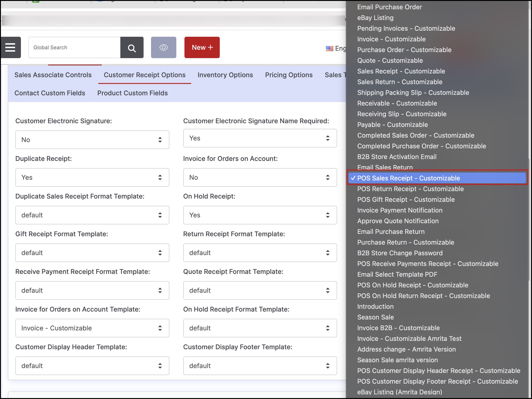The width and height of the screenshot is (532, 399).
Task: Open the hamburger navigation menu
Action: tap(10, 47)
